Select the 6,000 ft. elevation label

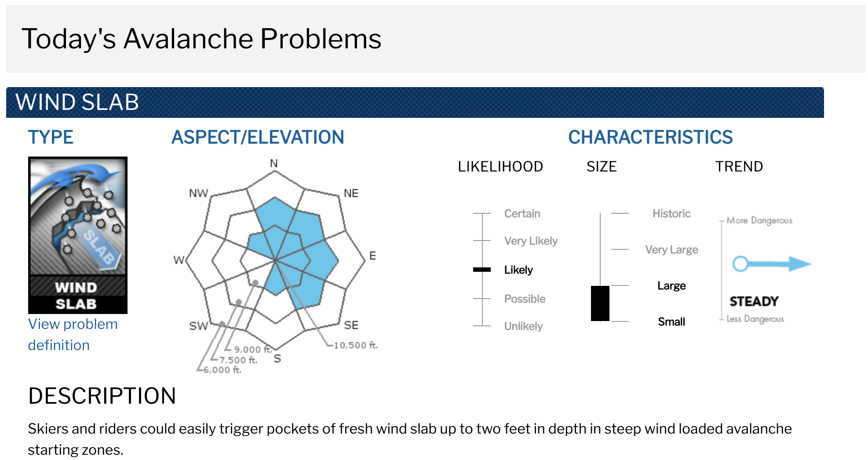pos(222,370)
